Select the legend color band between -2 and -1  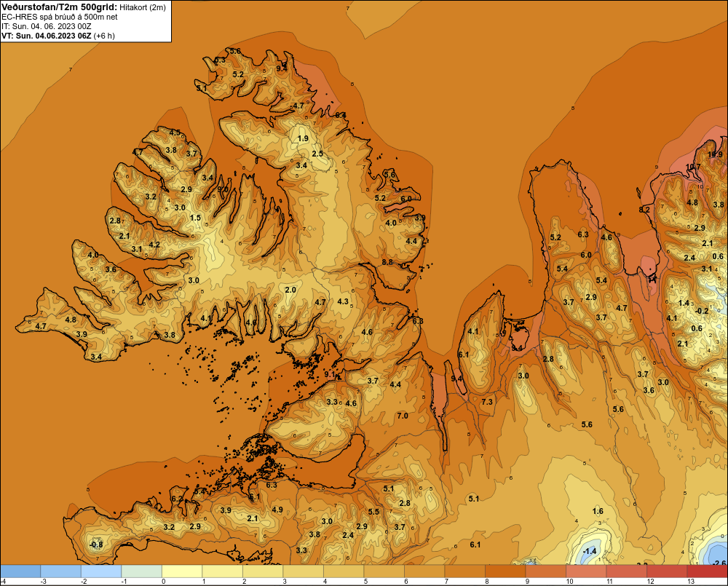[x=101, y=571]
